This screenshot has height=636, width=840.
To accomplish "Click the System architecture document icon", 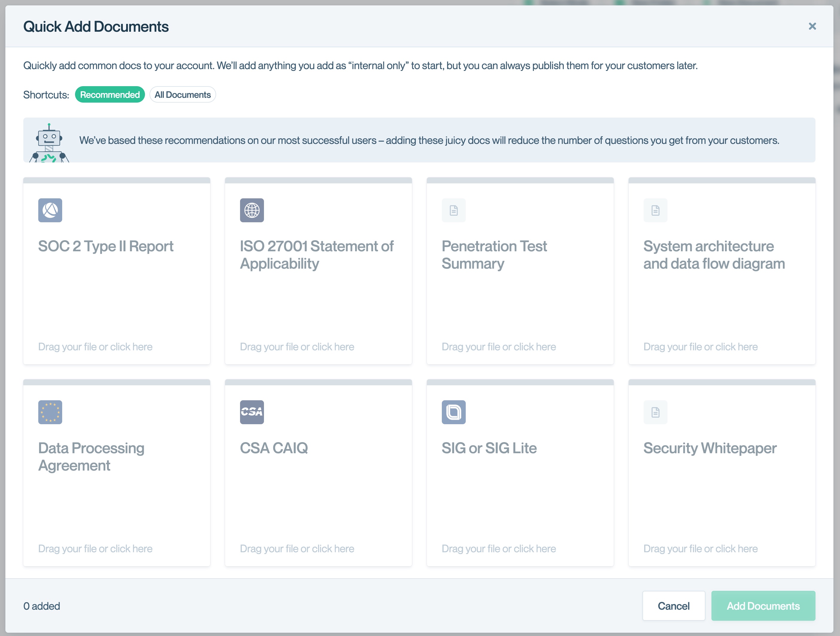I will coord(655,210).
